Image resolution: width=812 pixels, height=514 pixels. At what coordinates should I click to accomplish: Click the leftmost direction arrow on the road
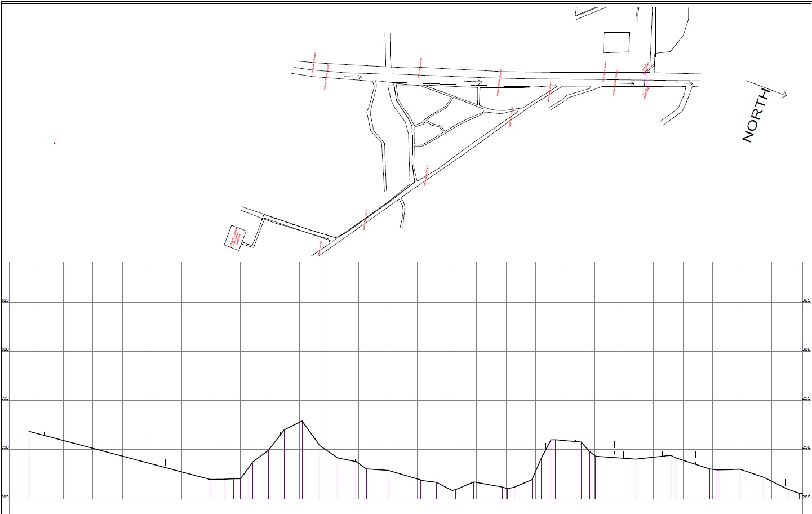352,77
